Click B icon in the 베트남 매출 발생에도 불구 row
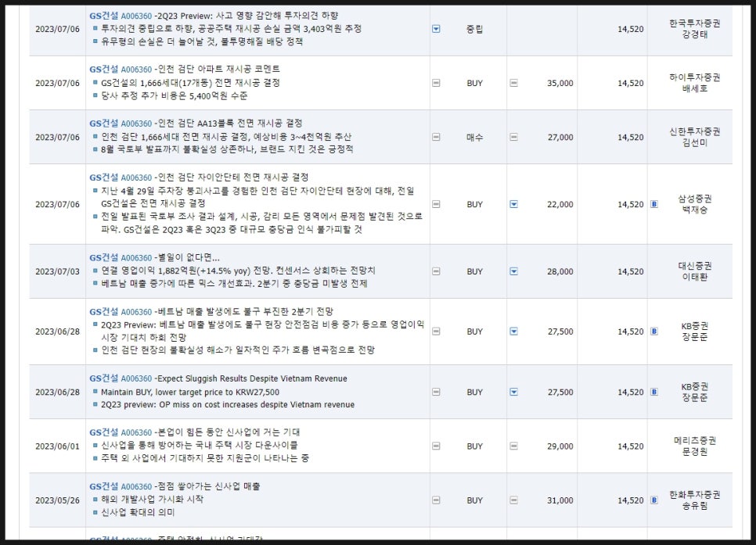The height and width of the screenshot is (545, 756). tap(654, 331)
